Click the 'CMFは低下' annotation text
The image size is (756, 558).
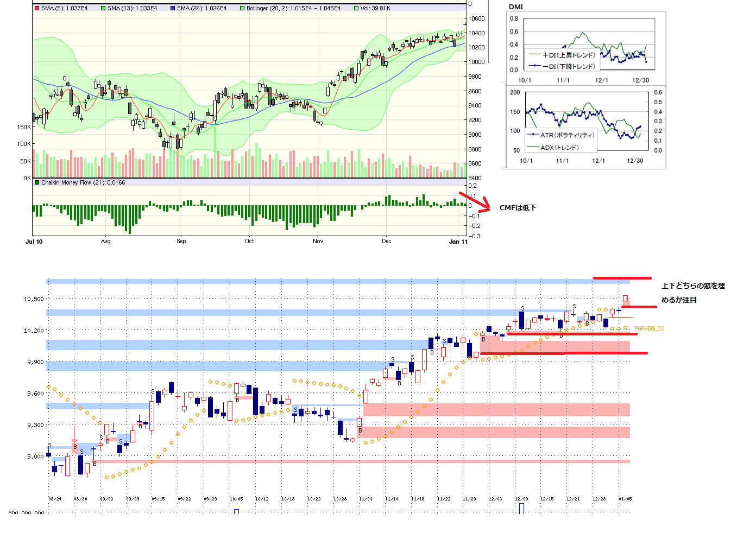click(x=518, y=208)
